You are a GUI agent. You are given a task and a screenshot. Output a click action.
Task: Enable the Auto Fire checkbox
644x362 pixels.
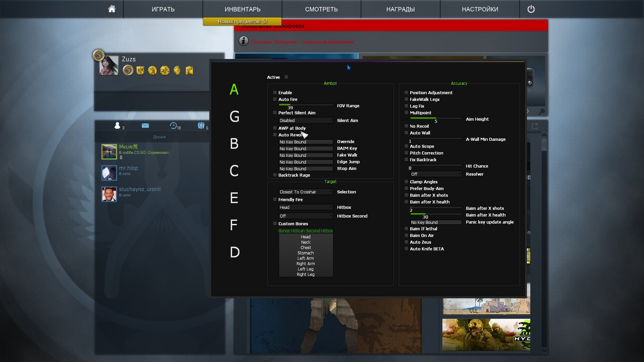tap(275, 99)
